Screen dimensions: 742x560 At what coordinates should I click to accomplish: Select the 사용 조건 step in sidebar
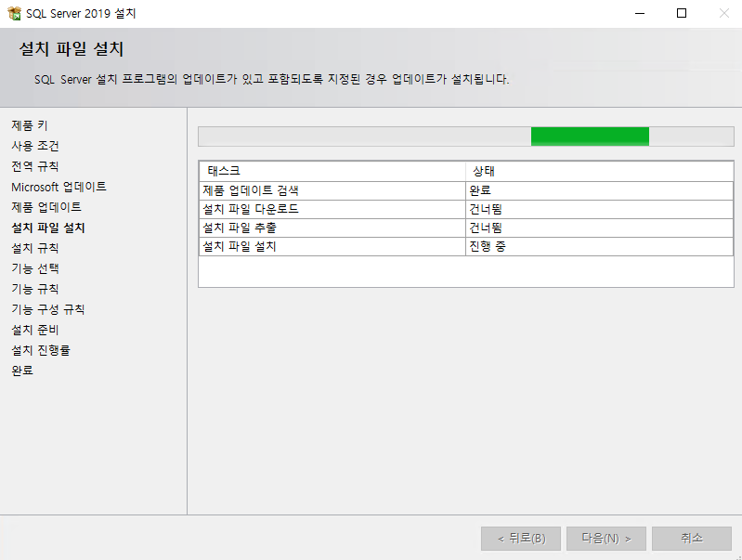tap(35, 146)
